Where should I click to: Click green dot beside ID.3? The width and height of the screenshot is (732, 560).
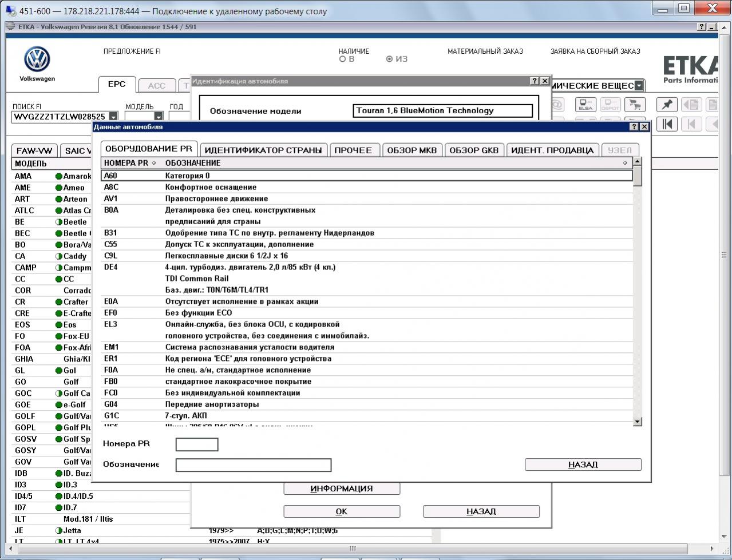pyautogui.click(x=59, y=485)
